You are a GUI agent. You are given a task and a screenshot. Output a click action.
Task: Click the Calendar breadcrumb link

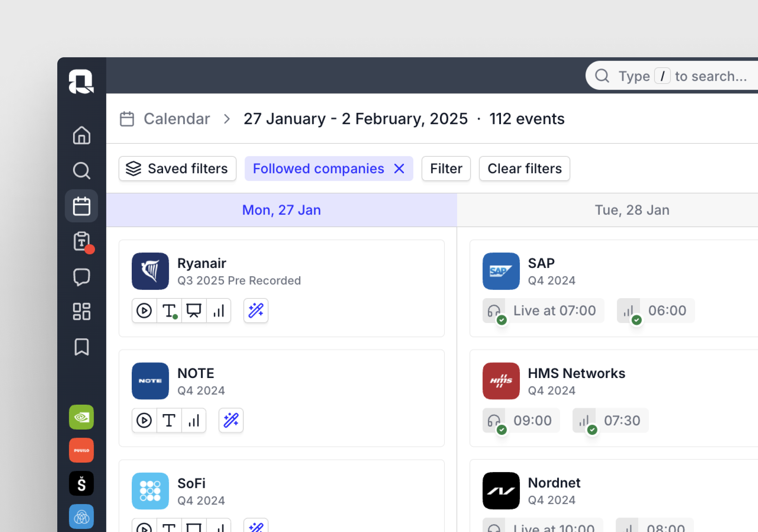[177, 119]
